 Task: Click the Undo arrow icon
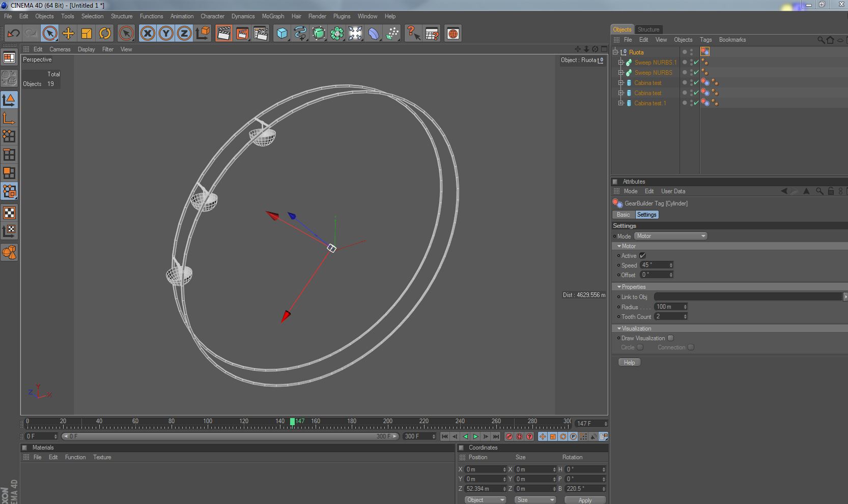pyautogui.click(x=13, y=34)
